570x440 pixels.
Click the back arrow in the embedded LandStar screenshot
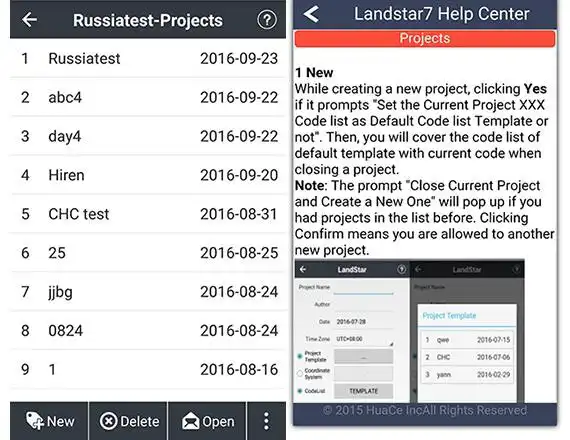(x=303, y=269)
